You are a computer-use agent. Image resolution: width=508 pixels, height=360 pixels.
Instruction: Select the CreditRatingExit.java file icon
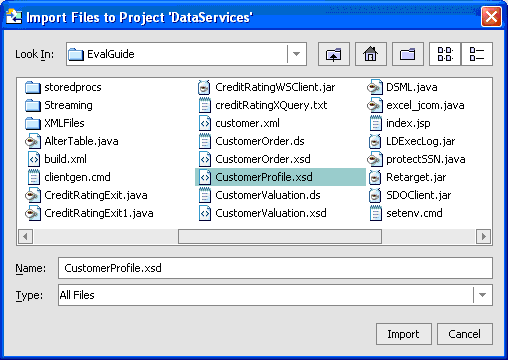pyautogui.click(x=33, y=195)
